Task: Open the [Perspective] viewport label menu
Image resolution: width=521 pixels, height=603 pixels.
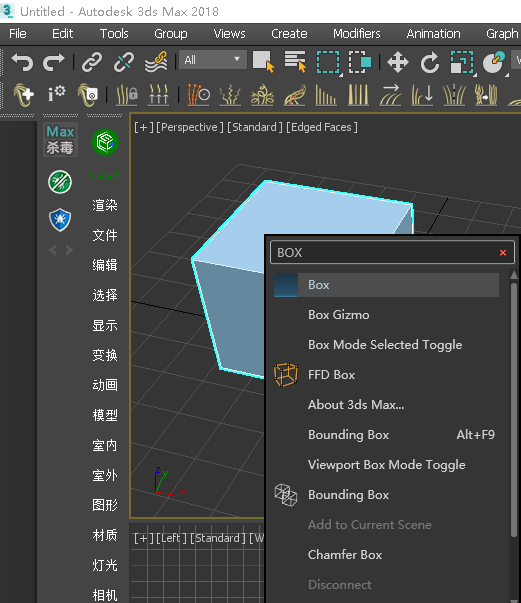Action: (x=190, y=127)
